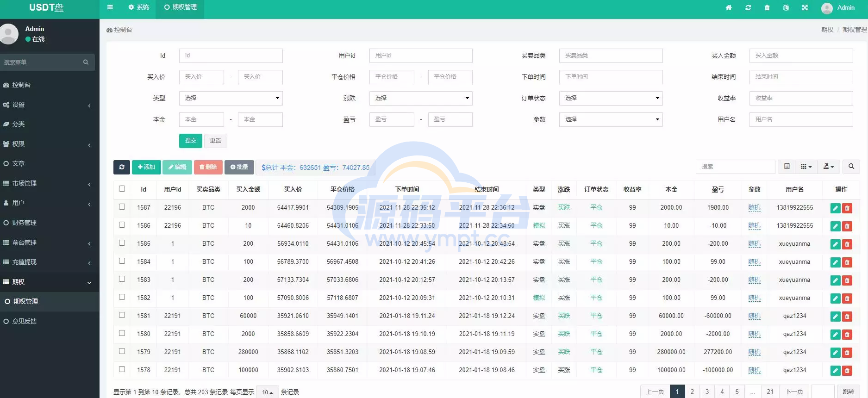Focus the 用户id filter input
This screenshot has height=398, width=868.
pyautogui.click(x=421, y=56)
